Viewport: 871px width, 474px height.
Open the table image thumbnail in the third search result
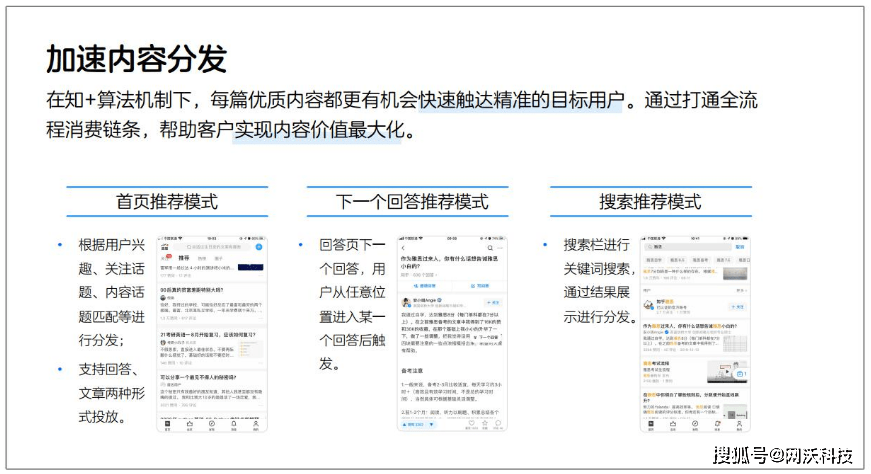pos(735,343)
